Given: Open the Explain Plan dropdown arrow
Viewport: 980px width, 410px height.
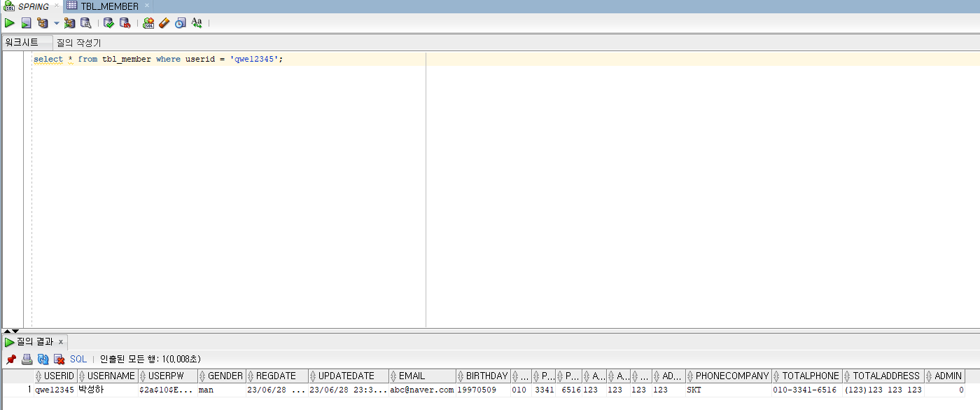Looking at the screenshot, I should pos(57,23).
